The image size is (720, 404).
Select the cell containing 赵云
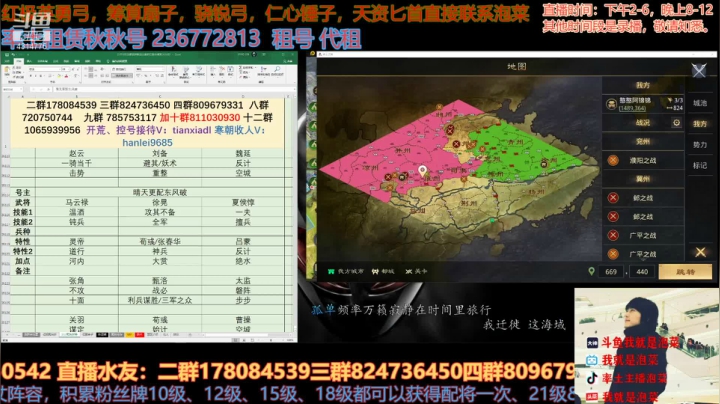point(77,153)
